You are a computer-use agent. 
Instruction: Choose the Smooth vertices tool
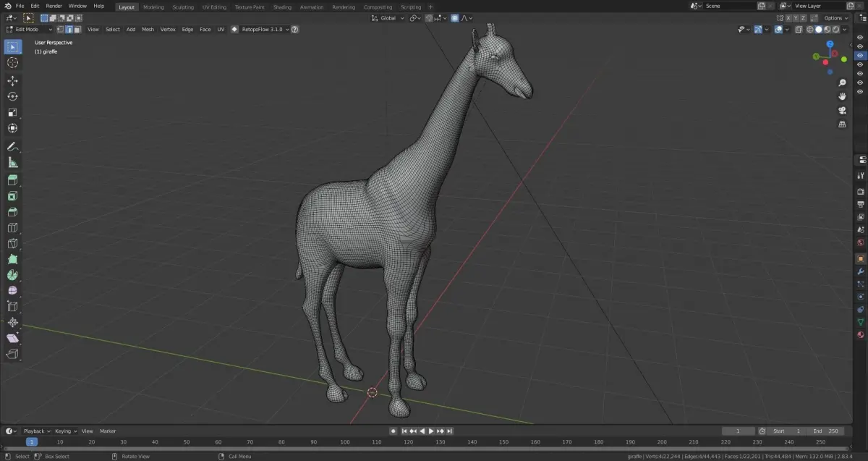click(x=12, y=291)
